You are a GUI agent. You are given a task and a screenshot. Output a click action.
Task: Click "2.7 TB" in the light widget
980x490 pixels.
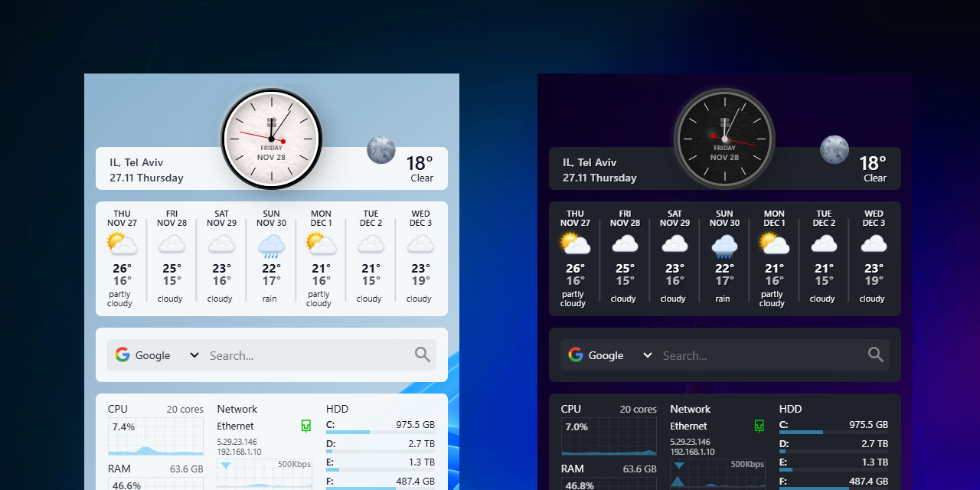(x=421, y=443)
